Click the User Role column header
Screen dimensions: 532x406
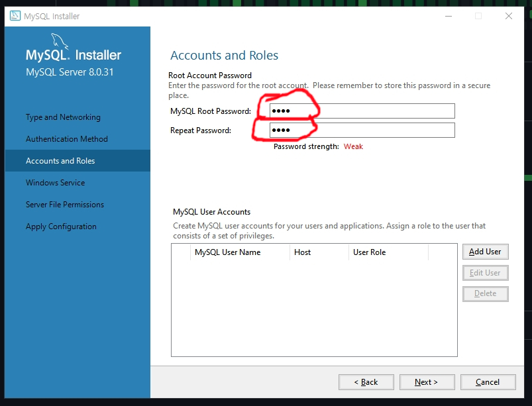click(388, 252)
